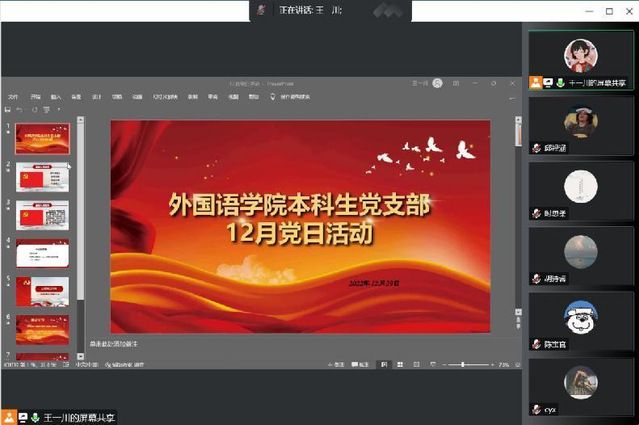
Task: Expand the quick access toolbar customize arrow
Action: [58, 109]
